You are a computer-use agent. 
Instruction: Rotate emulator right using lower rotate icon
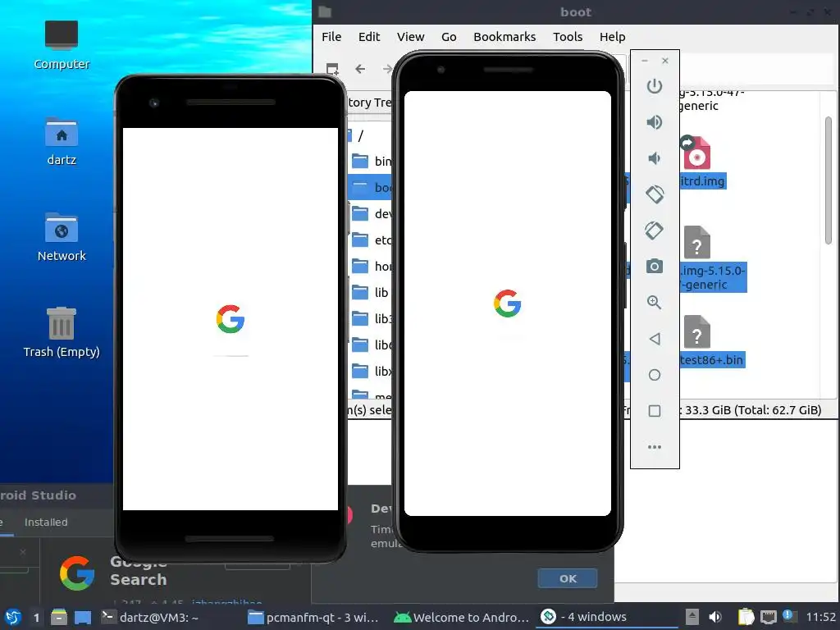(x=654, y=231)
